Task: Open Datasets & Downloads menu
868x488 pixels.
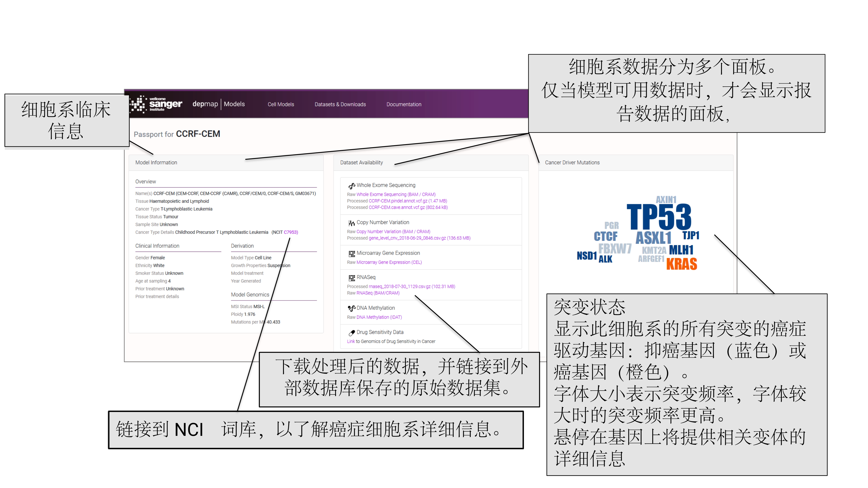Action: 340,104
